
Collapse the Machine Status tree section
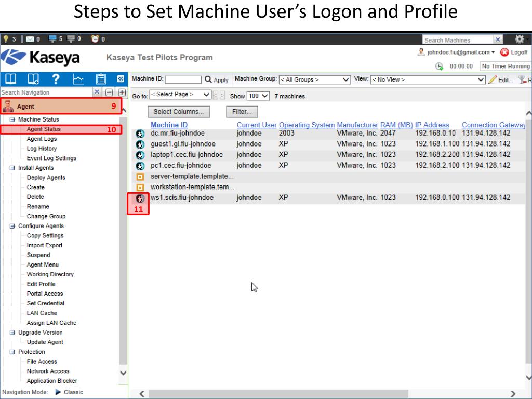(x=12, y=119)
